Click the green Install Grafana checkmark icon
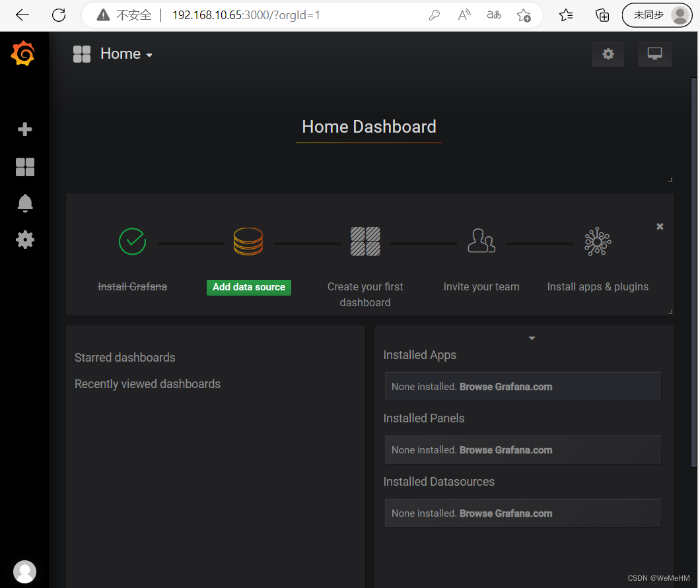Screen dimensions: 700x588 coord(133,242)
